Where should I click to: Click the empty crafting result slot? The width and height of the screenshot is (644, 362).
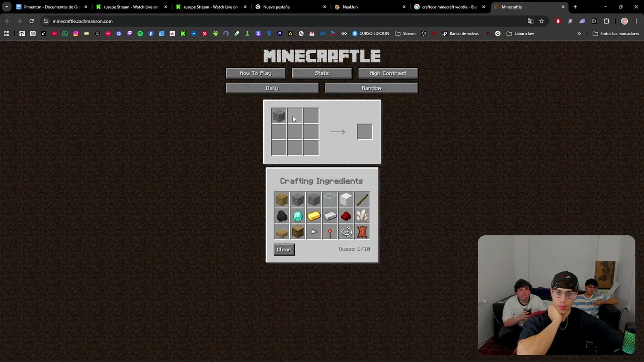(365, 132)
